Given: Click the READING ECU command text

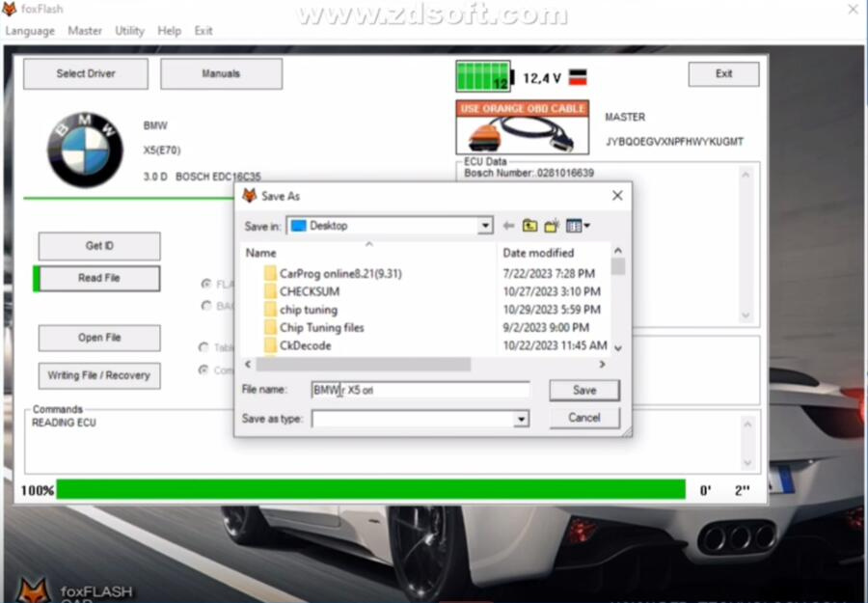Looking at the screenshot, I should [x=64, y=423].
